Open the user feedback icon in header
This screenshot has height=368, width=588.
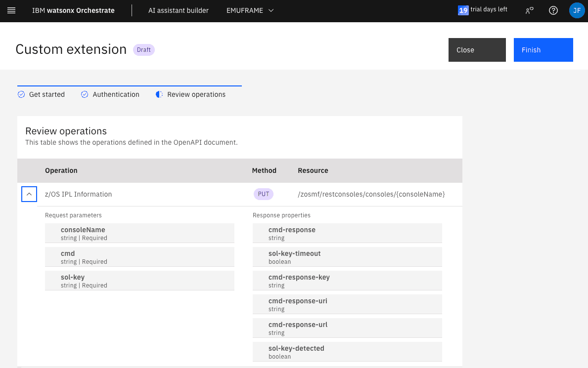tap(530, 10)
